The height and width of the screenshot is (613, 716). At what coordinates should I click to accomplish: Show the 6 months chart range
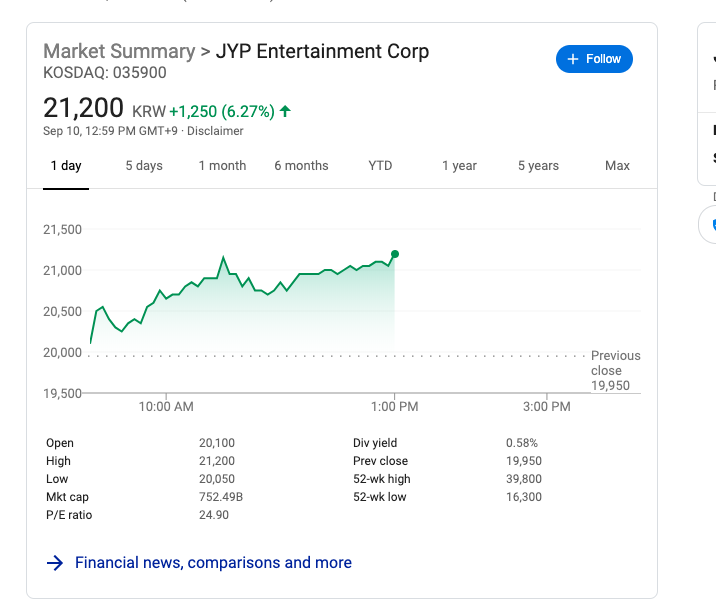(x=301, y=165)
